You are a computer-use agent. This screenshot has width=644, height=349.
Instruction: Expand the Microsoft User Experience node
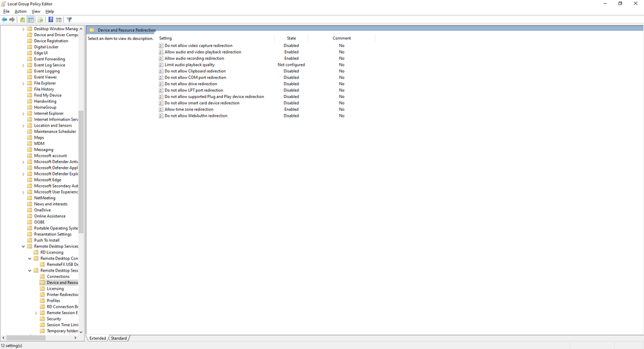(x=23, y=192)
